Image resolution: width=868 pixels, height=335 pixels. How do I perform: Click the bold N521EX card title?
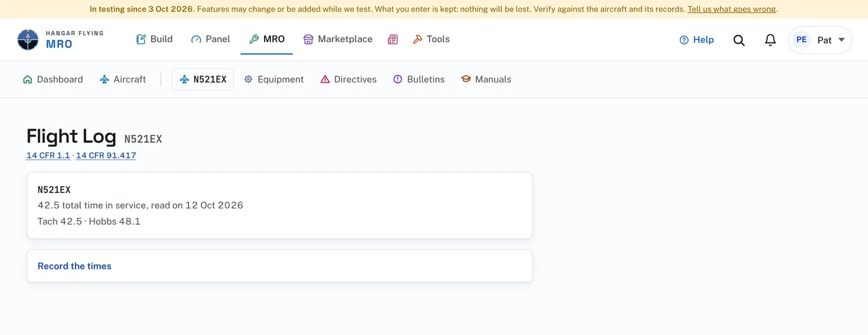(54, 190)
